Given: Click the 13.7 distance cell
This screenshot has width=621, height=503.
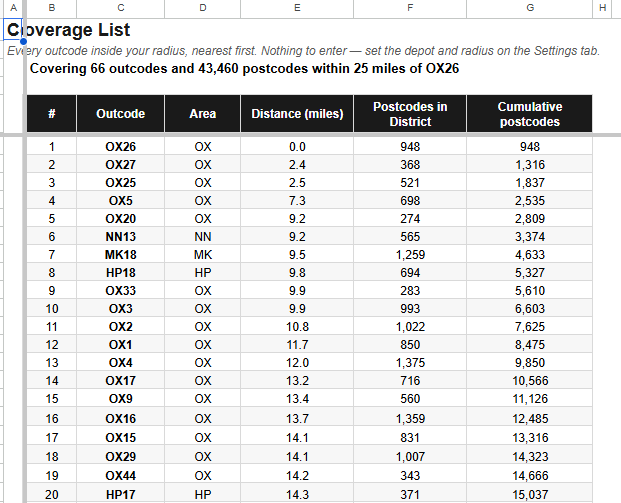Looking at the screenshot, I should point(297,419).
